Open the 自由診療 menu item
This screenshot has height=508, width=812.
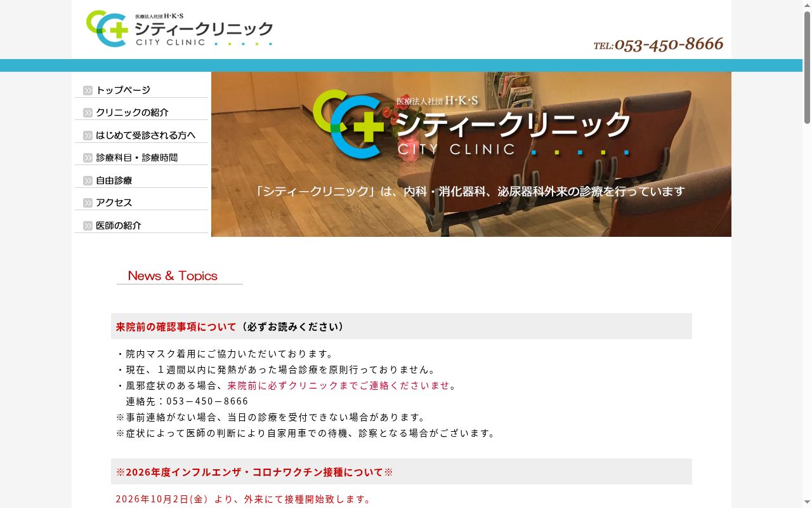141,180
